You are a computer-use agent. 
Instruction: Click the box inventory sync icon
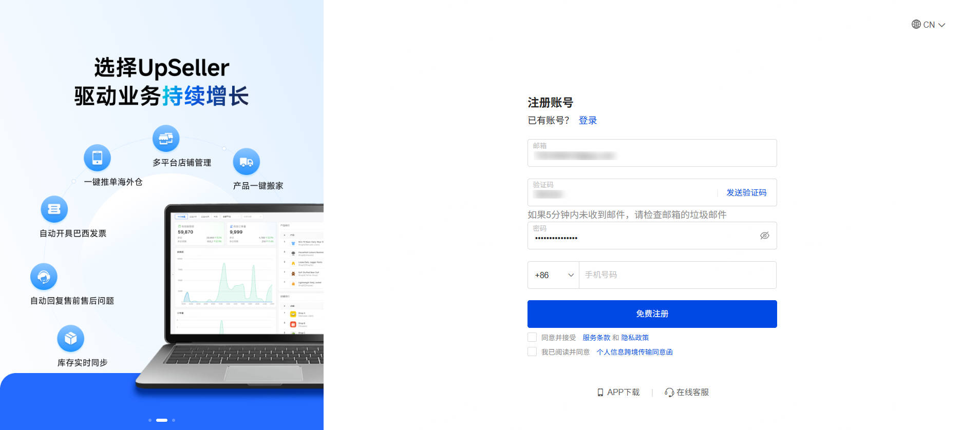(x=70, y=339)
